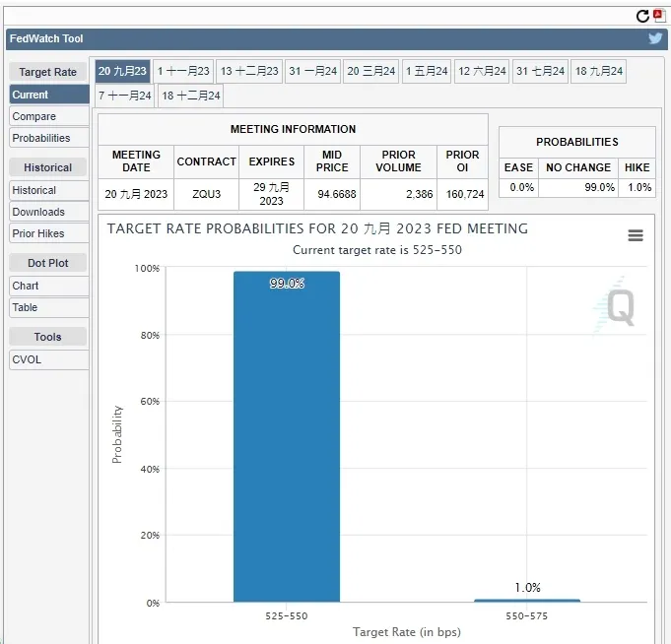This screenshot has width=671, height=644.
Task: Open the Compare view in sidebar
Action: click(x=34, y=116)
